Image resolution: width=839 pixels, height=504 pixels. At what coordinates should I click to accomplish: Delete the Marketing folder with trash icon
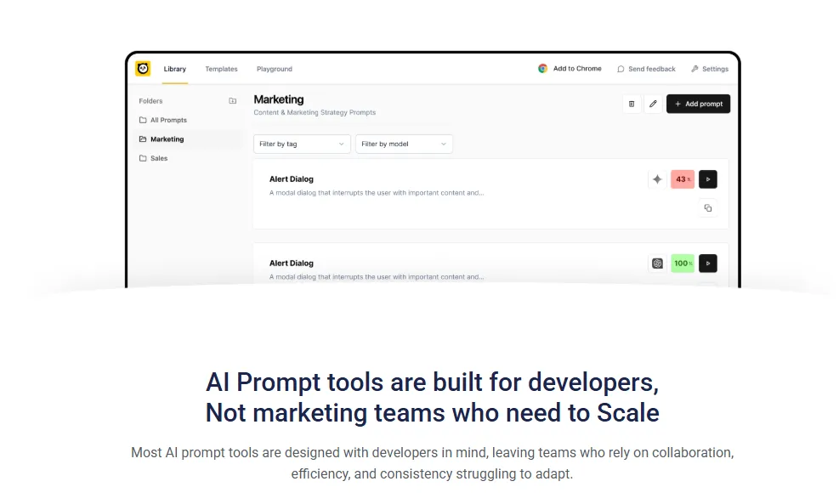click(x=631, y=104)
